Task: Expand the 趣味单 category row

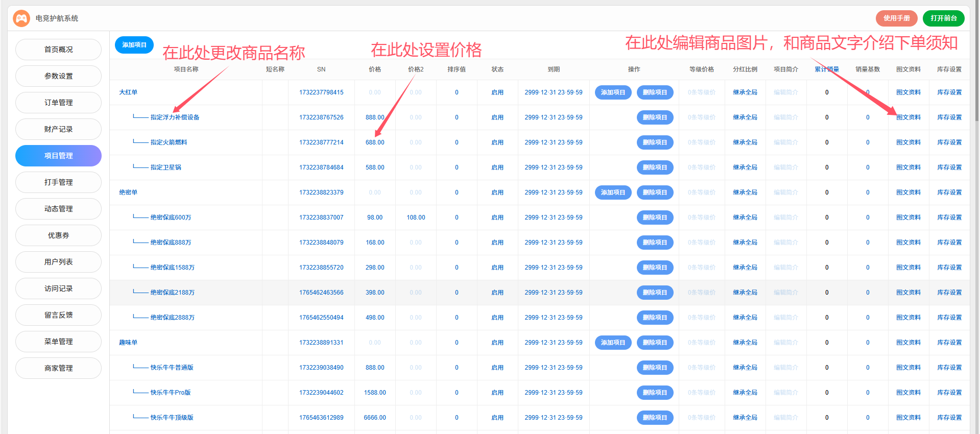Action: point(128,343)
